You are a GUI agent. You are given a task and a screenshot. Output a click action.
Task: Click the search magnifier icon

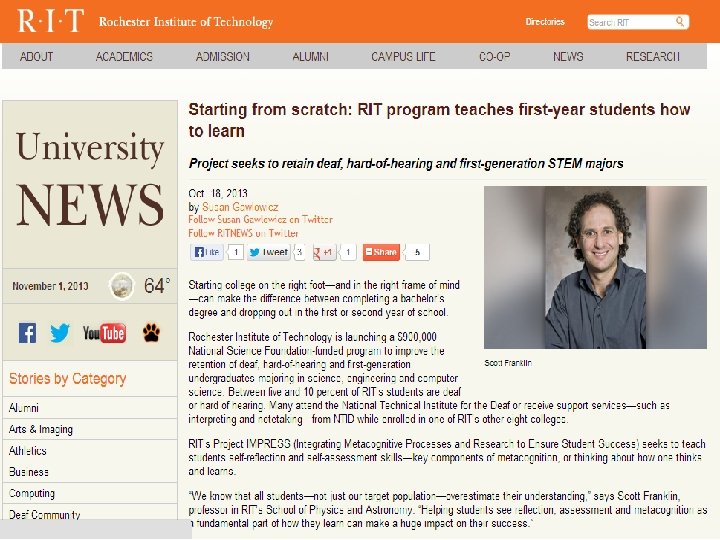click(x=680, y=22)
